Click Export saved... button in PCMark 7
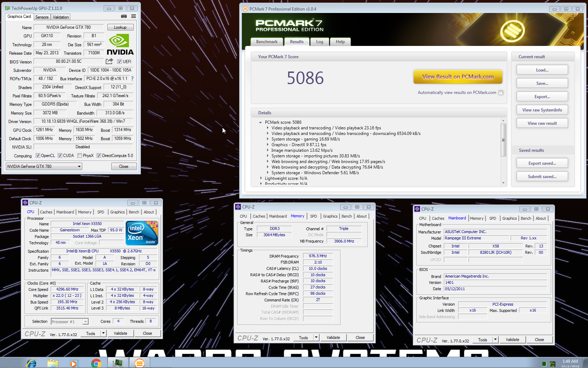Screen dimensions: 588x368 tap(542, 163)
